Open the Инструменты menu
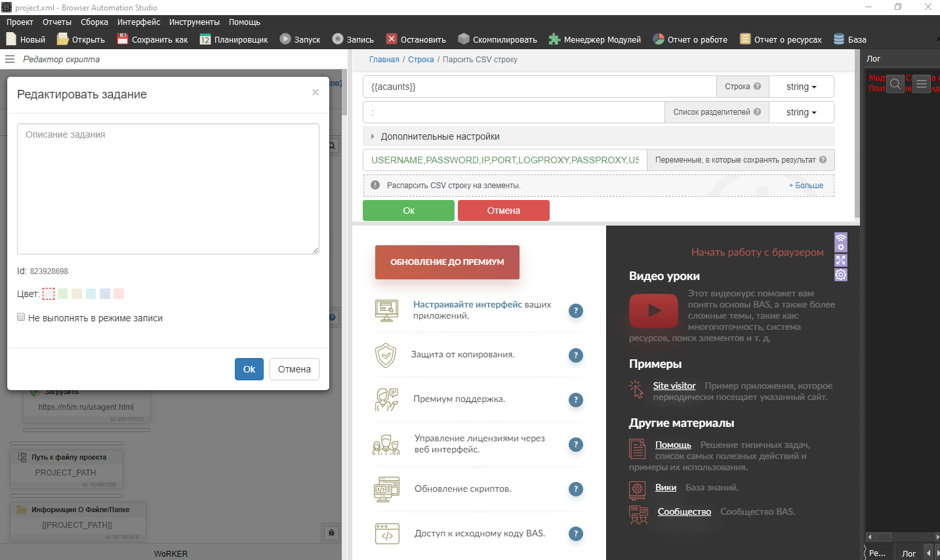The width and height of the screenshot is (940, 560). click(x=194, y=22)
